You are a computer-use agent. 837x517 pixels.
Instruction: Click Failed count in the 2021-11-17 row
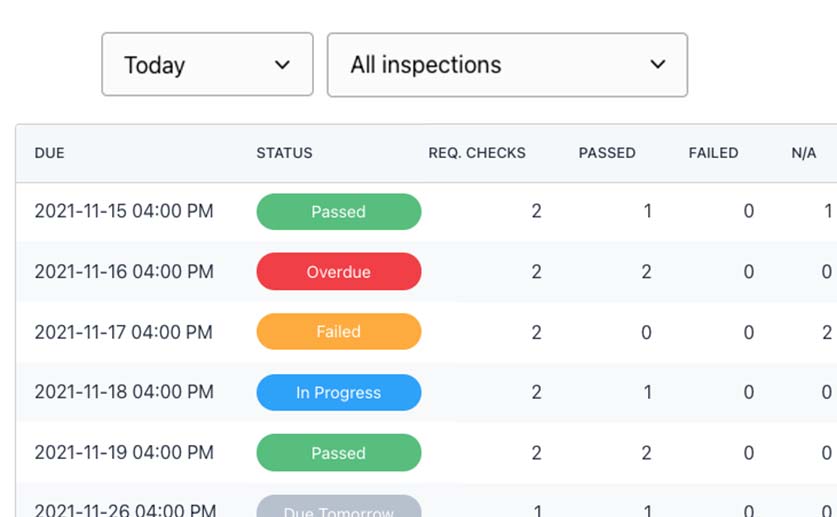coord(749,332)
